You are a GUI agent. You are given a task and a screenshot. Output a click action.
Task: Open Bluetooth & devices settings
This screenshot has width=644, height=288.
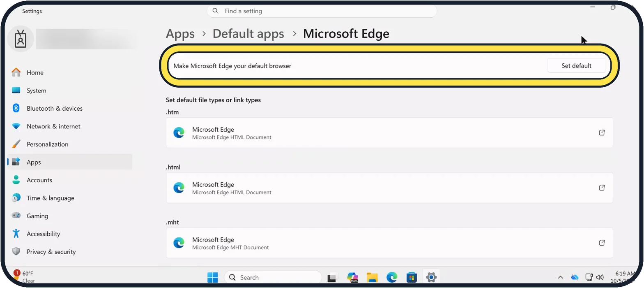click(x=70, y=108)
